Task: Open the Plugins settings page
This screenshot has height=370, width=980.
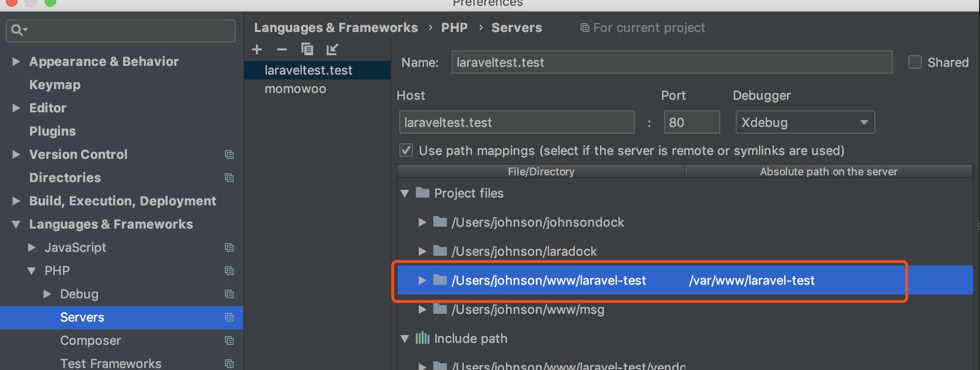Action: tap(52, 131)
